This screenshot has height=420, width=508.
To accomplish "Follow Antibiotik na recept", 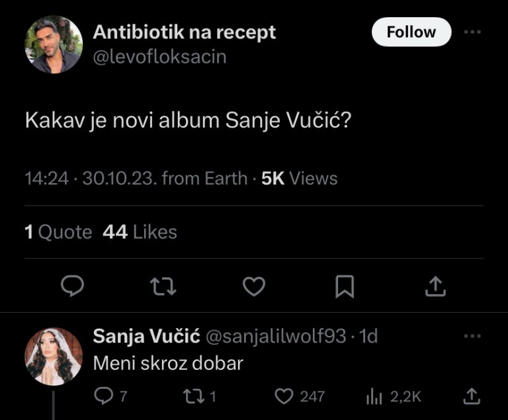I will 411,32.
